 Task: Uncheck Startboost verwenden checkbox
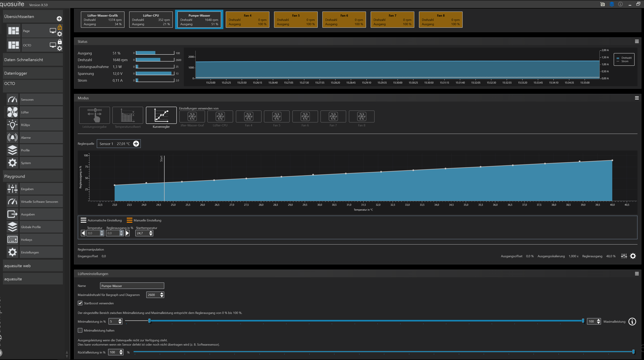pos(80,303)
